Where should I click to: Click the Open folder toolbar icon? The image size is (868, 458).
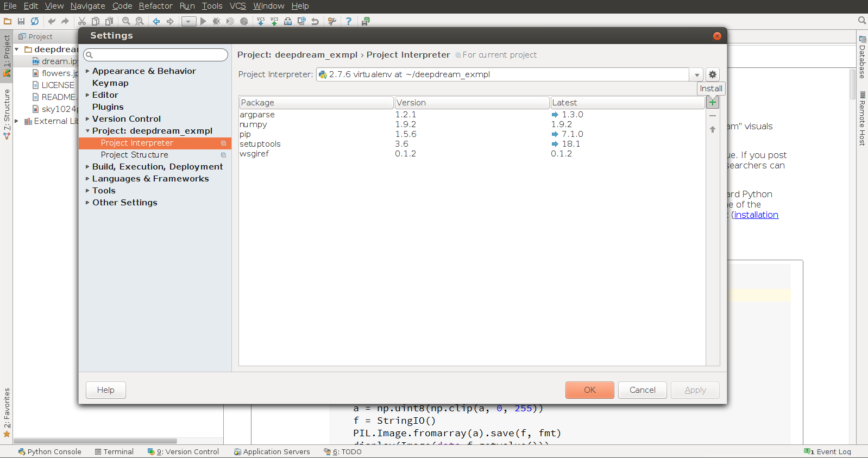8,21
